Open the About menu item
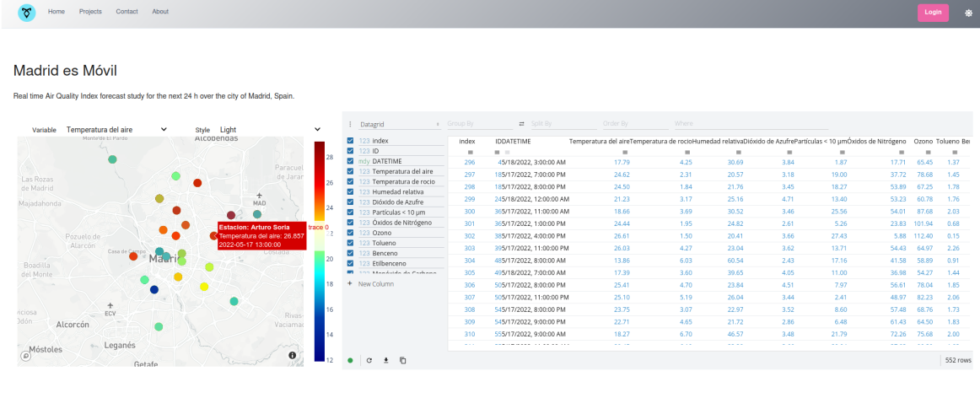980x398 pixels. pos(160,11)
